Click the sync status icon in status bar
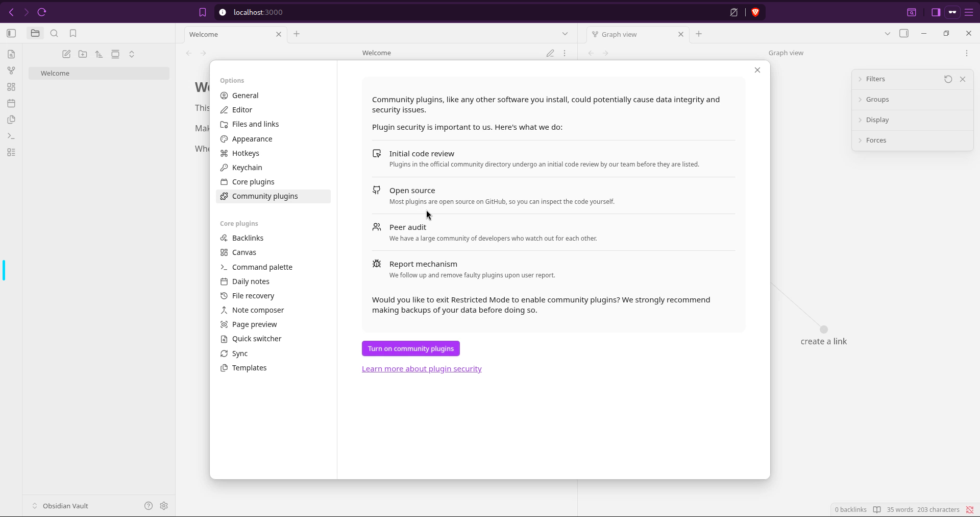The height and width of the screenshot is (517, 980). (970, 510)
